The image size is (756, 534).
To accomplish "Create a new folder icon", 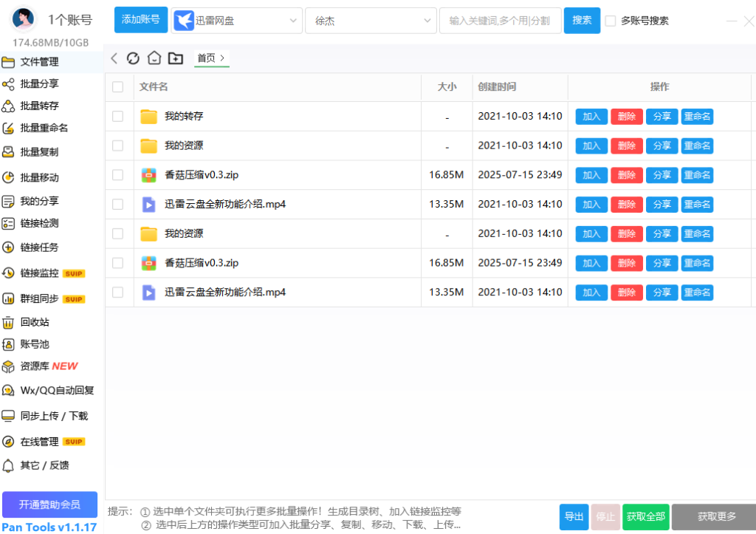I will click(176, 58).
